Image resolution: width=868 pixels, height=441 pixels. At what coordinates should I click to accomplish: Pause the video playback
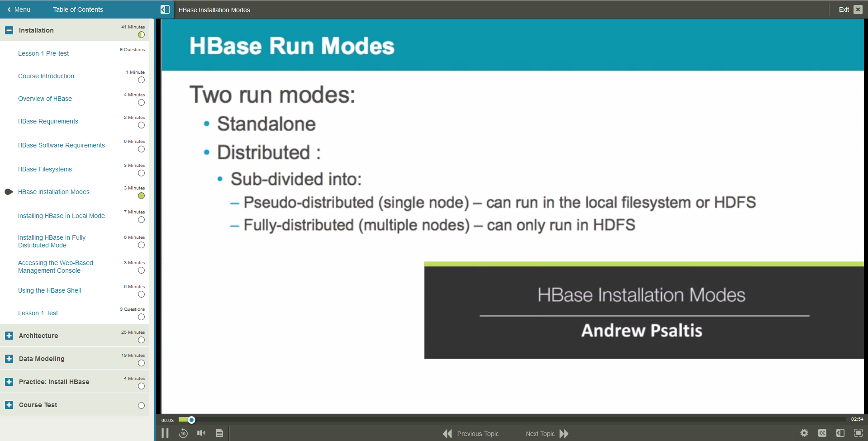coord(165,433)
